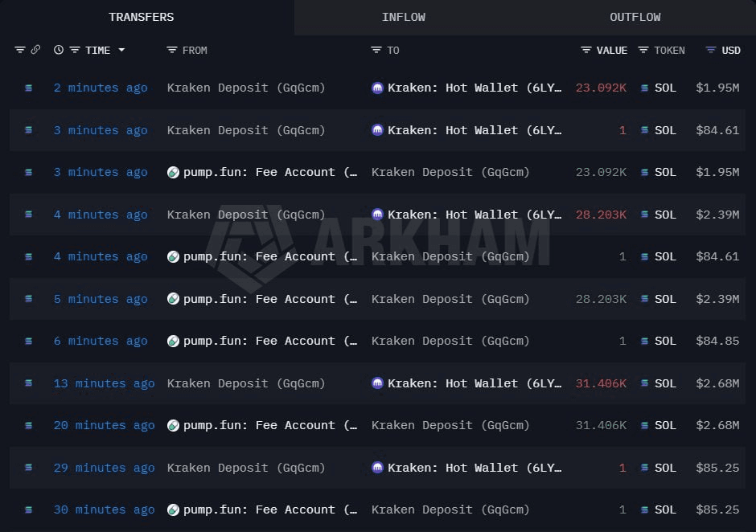Image resolution: width=756 pixels, height=532 pixels.
Task: Open the VALUE column filter
Action: [x=585, y=50]
